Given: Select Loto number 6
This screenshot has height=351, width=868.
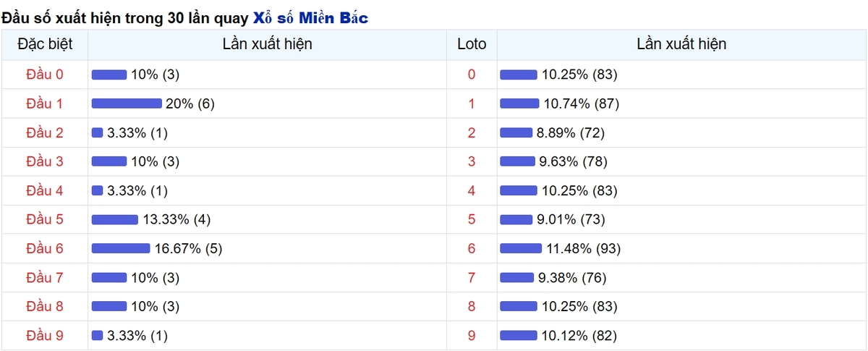Looking at the screenshot, I should click(472, 248).
